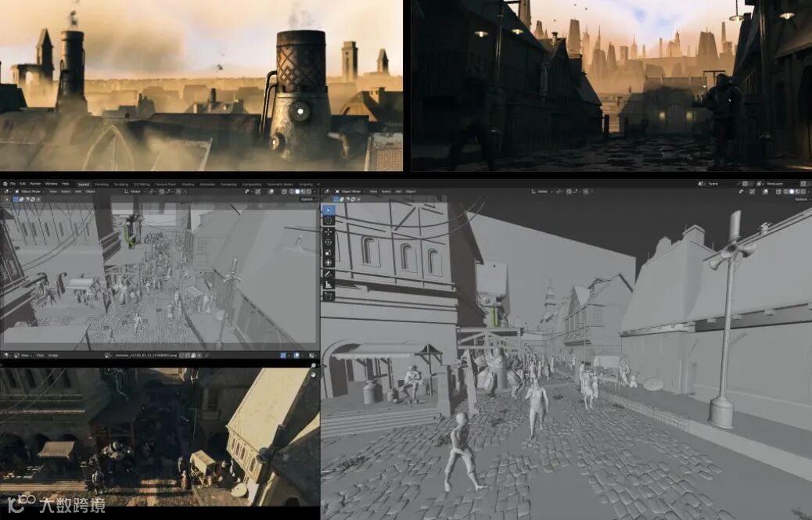Open Object Mode dropdown in right viewport
The image size is (812, 520).
[350, 192]
